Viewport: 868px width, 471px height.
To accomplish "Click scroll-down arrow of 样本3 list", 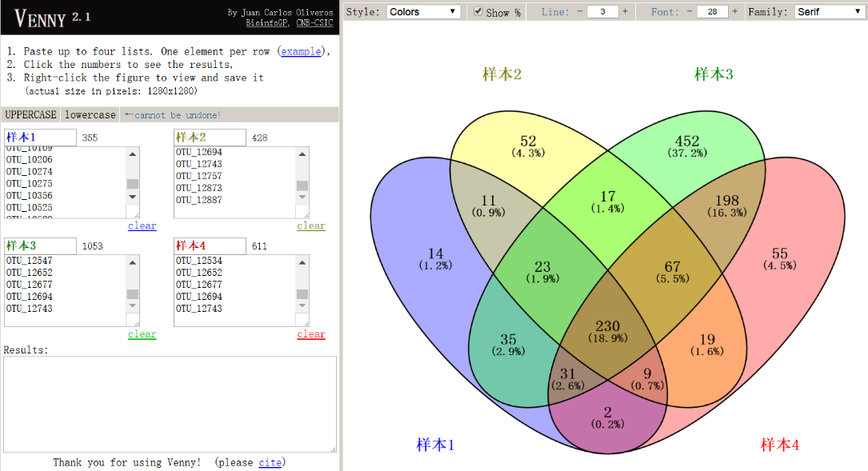I will [x=132, y=305].
